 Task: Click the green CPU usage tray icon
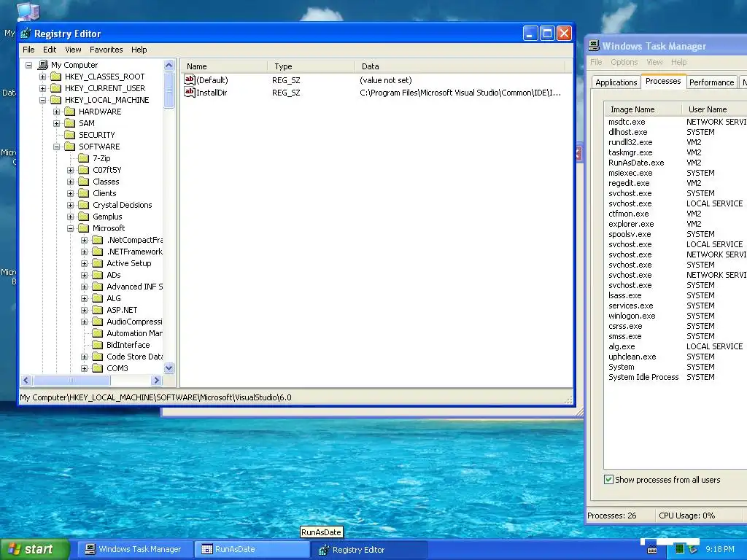pyautogui.click(x=680, y=549)
